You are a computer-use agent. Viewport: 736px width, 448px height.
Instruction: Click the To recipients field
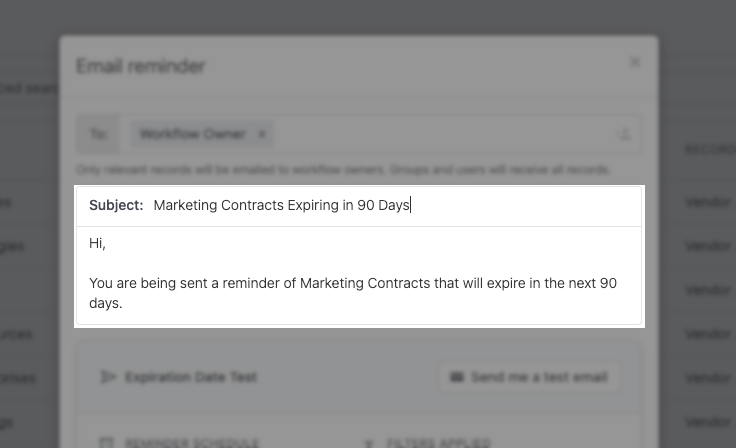tap(359, 134)
